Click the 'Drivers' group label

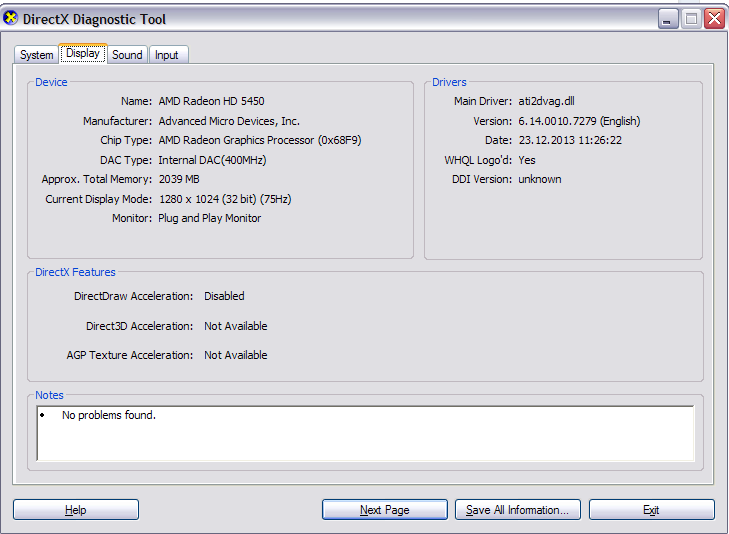click(x=449, y=82)
